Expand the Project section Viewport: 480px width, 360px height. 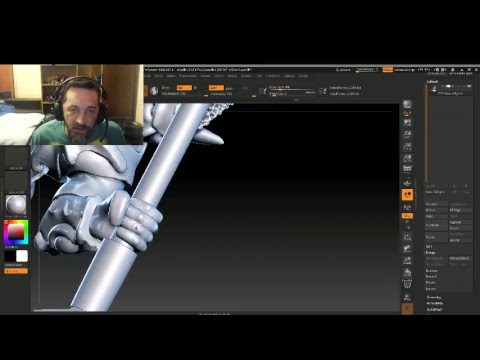[431, 282]
